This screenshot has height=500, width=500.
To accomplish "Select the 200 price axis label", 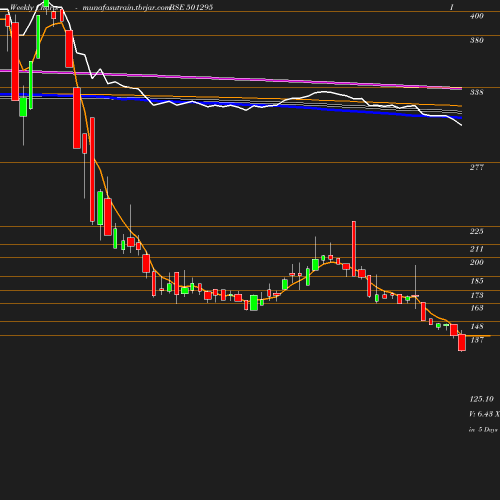I will [x=476, y=262].
